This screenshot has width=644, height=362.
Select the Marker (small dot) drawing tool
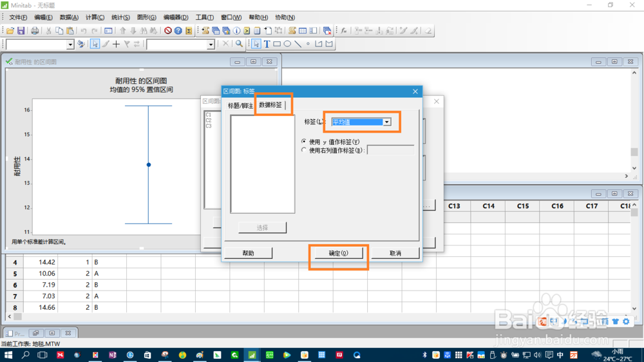[308, 44]
